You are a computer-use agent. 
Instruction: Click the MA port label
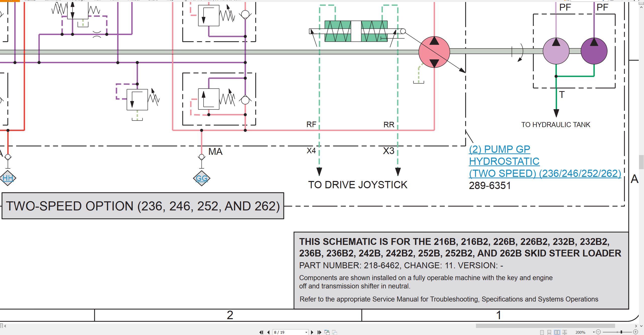click(x=215, y=152)
